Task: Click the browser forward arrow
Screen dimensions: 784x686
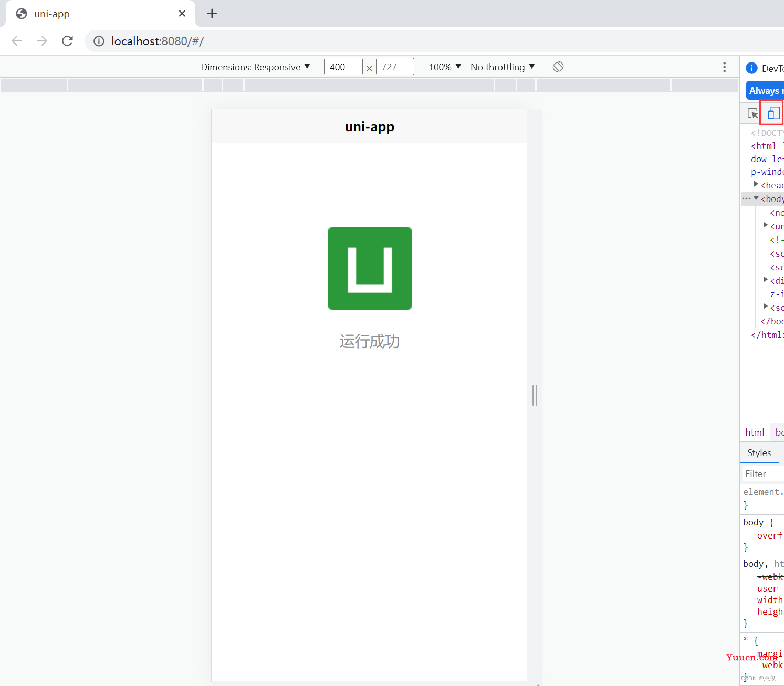Action: 42,41
